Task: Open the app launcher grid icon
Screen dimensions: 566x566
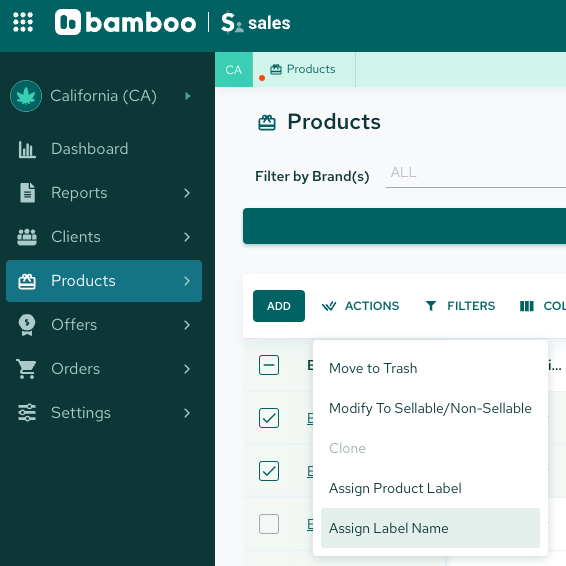Action: coord(23,22)
